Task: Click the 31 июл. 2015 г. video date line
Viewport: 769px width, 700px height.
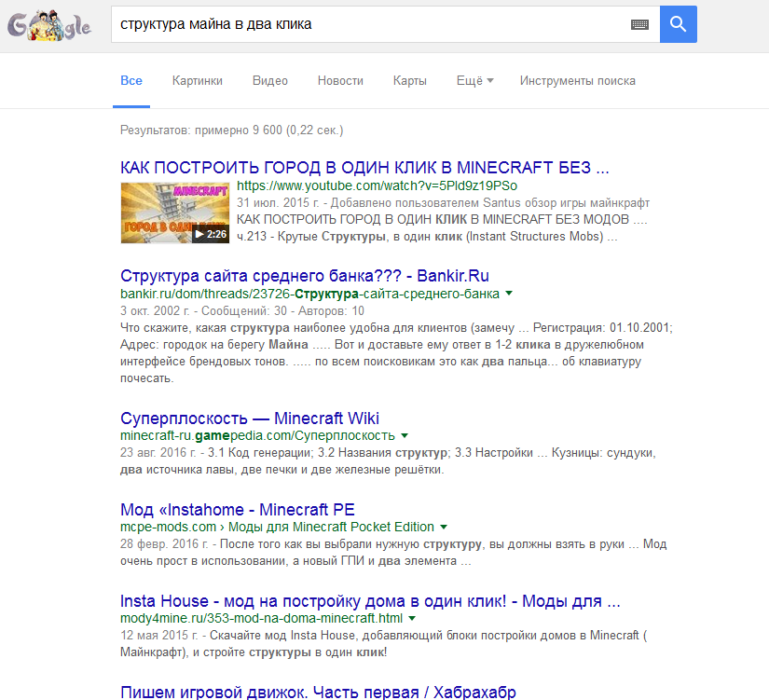Action: [443, 202]
